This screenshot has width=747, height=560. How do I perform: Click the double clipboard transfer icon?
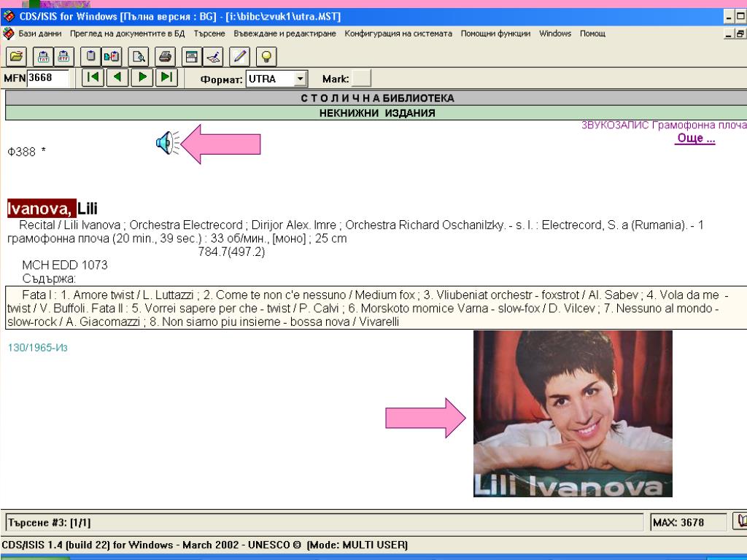(x=112, y=57)
